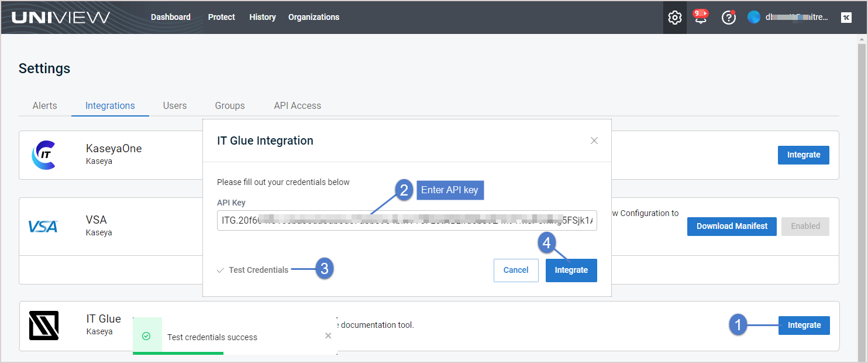Open the help question mark icon
Viewport: 868px width, 363px height.
pyautogui.click(x=729, y=18)
